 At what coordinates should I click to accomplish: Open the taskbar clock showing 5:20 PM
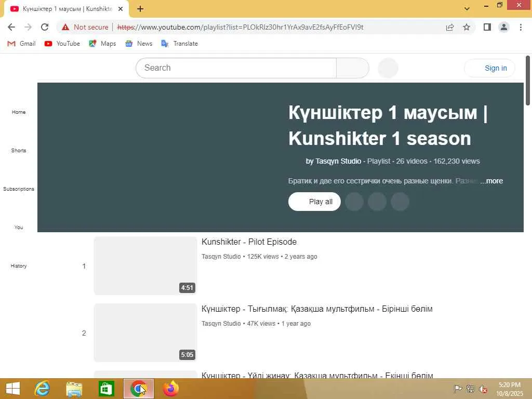(510, 389)
